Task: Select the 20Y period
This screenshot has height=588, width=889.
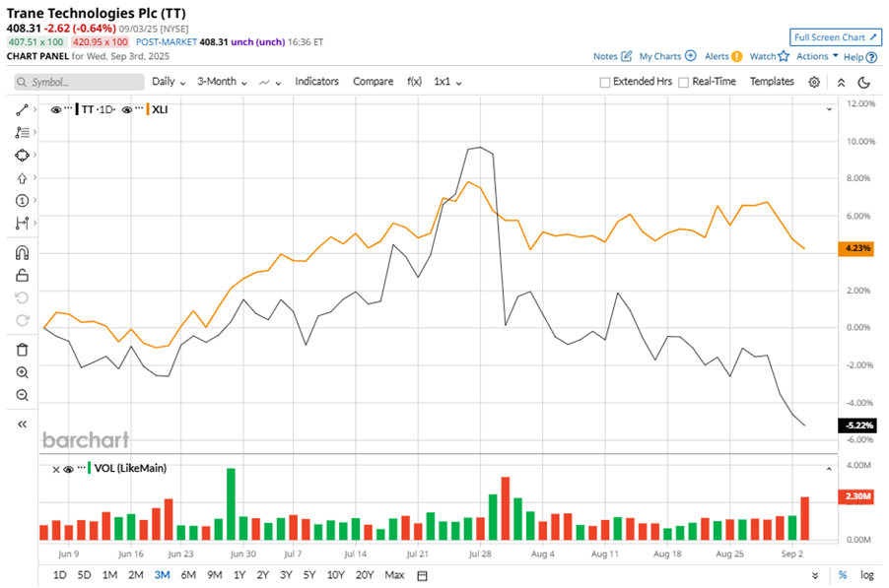Action: (x=365, y=575)
